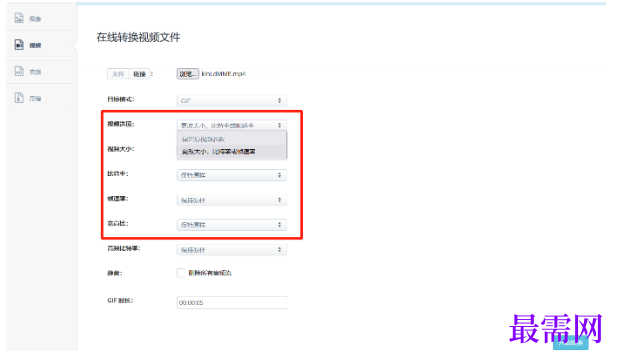Open the 目标格式 target format GIF dropdown
621x360 pixels.
[x=232, y=101]
